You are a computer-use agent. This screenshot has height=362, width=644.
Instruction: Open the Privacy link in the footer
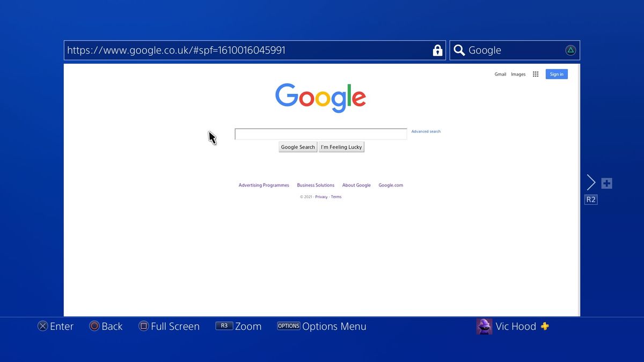321,196
